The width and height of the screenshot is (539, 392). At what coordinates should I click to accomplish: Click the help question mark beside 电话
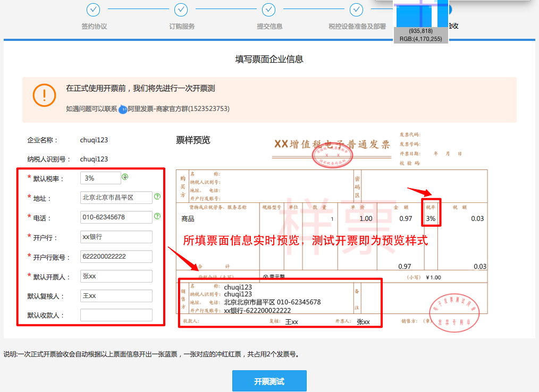point(157,216)
